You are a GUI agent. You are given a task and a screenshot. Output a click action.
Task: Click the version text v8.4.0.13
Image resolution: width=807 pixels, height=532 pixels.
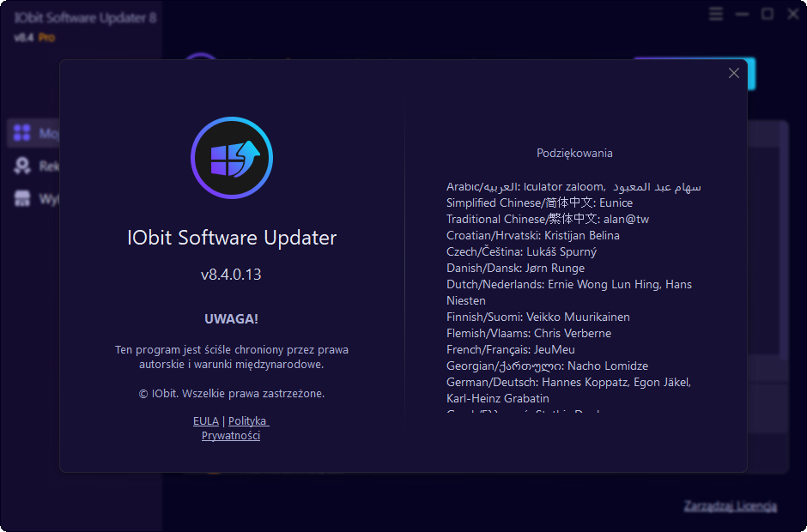[231, 275]
